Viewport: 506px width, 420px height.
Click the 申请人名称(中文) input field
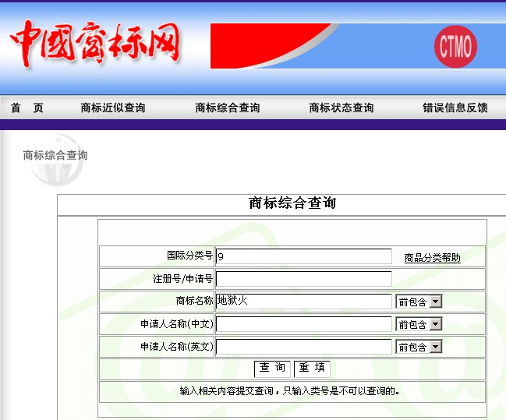(x=303, y=324)
